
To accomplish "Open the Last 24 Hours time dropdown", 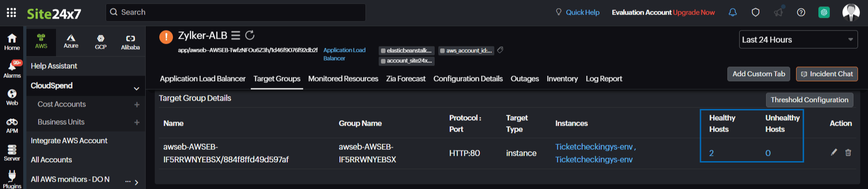I will point(798,40).
